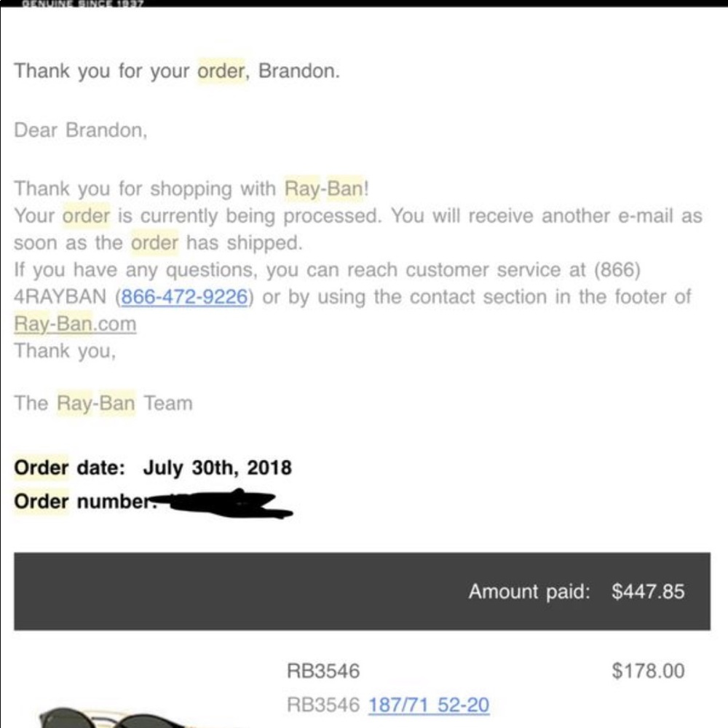
Task: Open the 187/71 52-20 product link
Action: (x=429, y=705)
